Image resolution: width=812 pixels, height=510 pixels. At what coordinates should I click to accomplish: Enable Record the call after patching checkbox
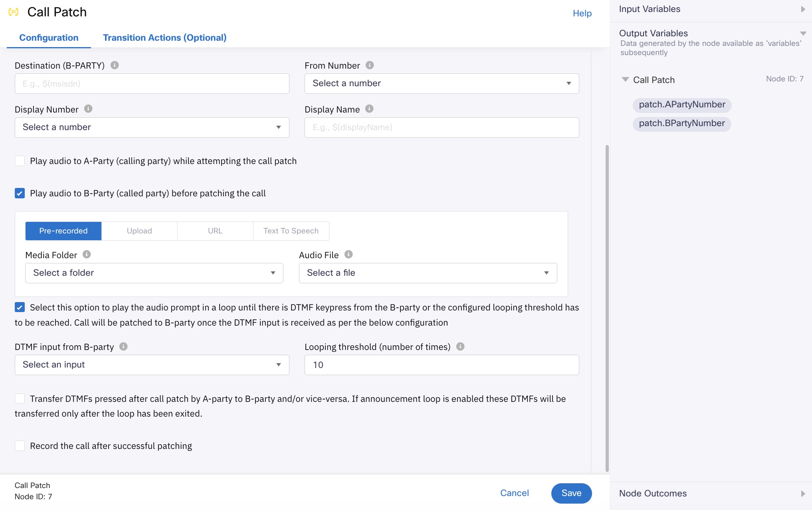click(20, 445)
